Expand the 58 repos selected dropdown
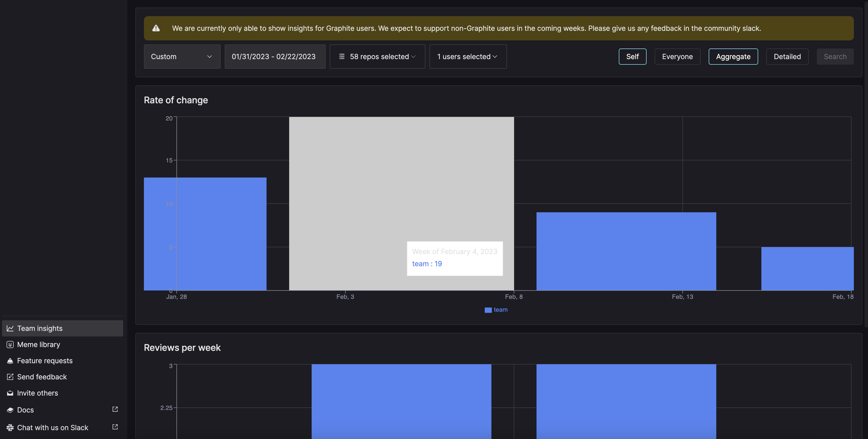 (377, 56)
